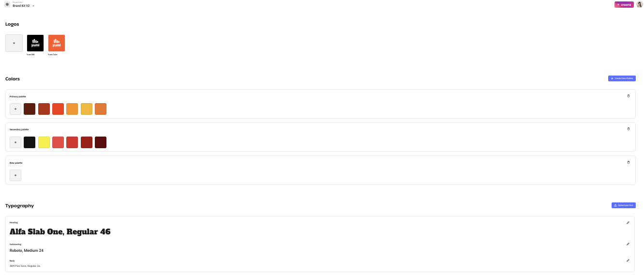Click Upload your font button

pyautogui.click(x=624, y=205)
